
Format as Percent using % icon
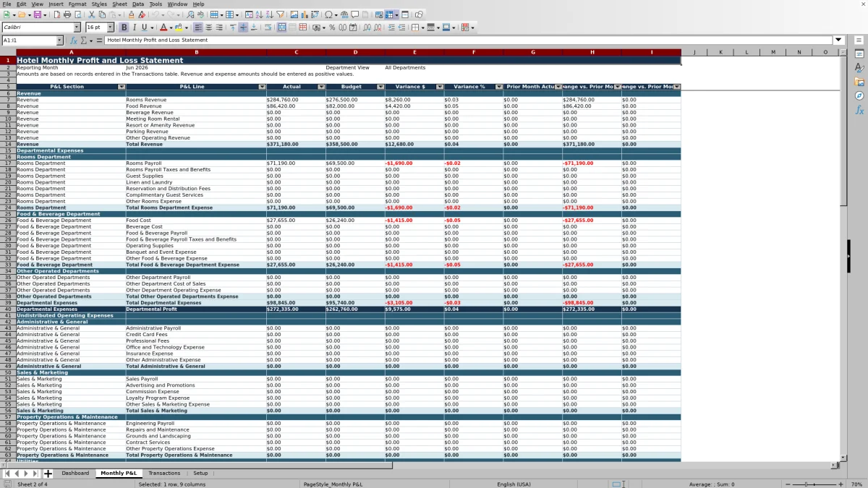click(332, 27)
